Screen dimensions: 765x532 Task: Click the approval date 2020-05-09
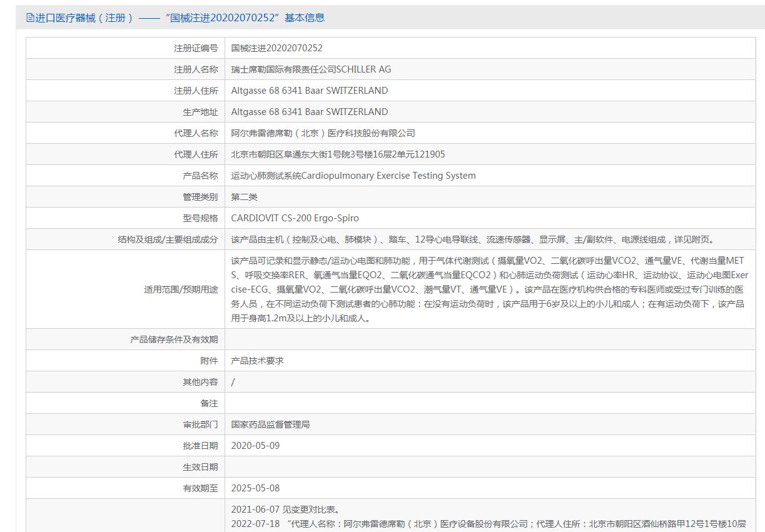tap(255, 446)
